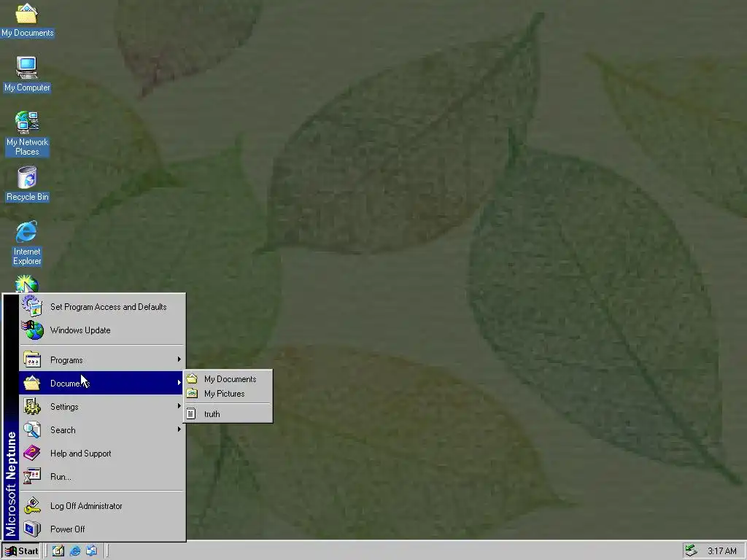Choose Run... from the Start menu

[101, 476]
